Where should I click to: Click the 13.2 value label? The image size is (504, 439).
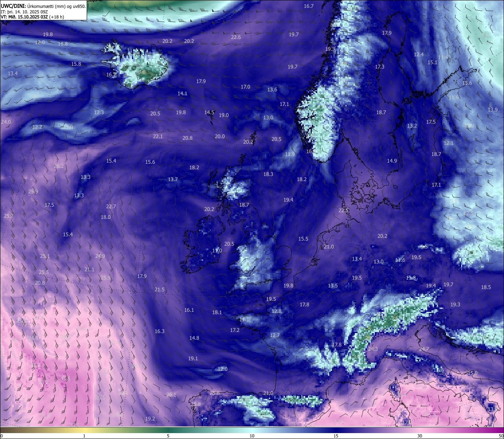pyautogui.click(x=412, y=126)
